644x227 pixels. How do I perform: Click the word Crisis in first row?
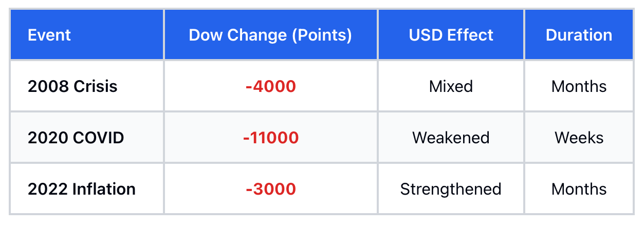(96, 86)
